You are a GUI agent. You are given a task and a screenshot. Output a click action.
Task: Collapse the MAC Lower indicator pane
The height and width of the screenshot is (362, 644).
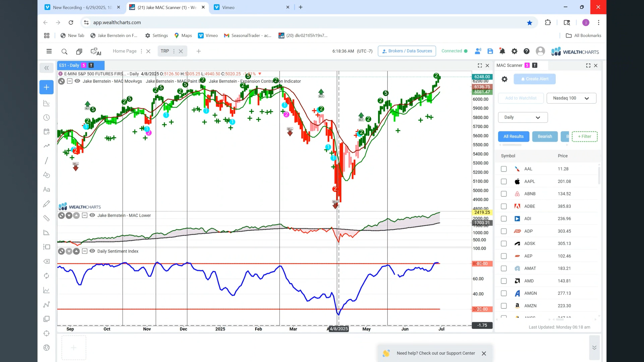pos(85,215)
